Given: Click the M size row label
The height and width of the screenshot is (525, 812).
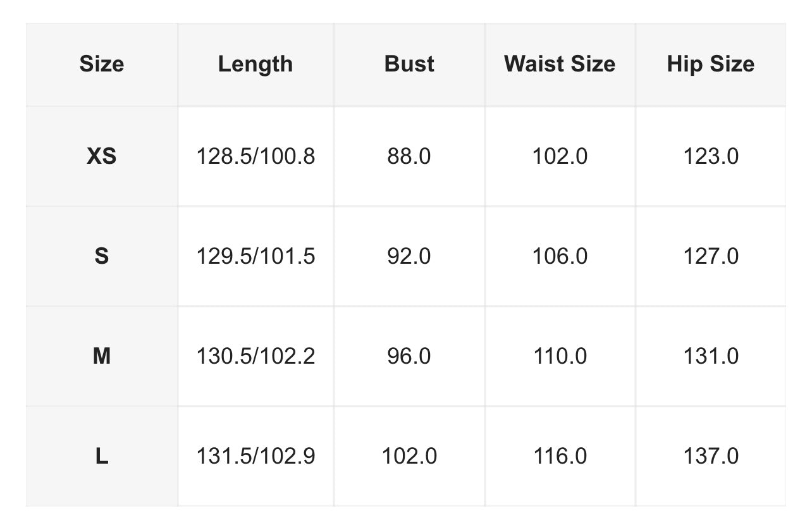Looking at the screenshot, I should tap(101, 356).
